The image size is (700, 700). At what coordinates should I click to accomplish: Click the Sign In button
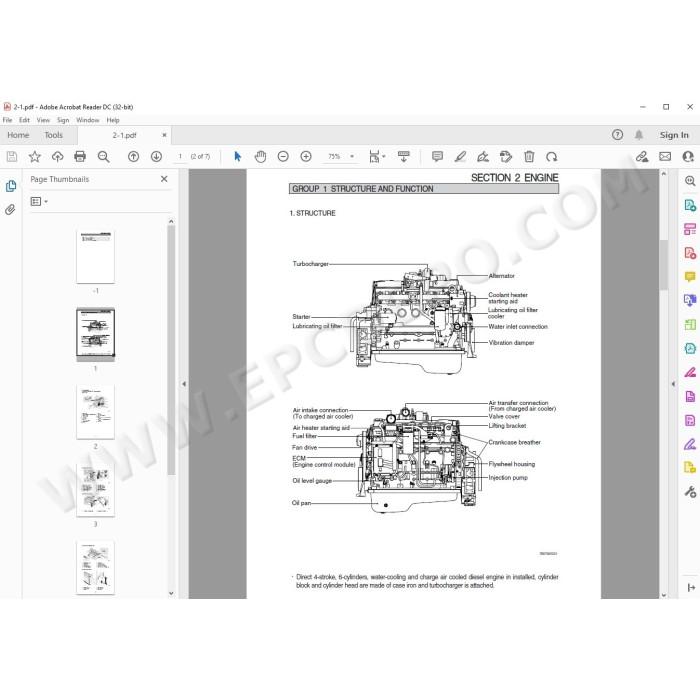pos(674,135)
